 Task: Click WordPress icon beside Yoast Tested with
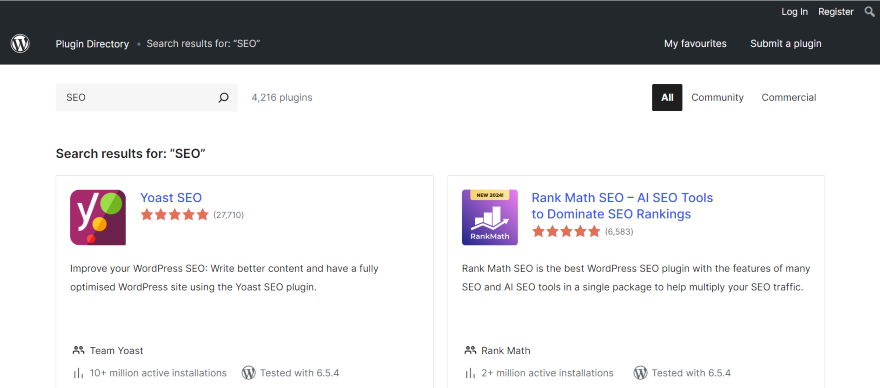pyautogui.click(x=249, y=373)
